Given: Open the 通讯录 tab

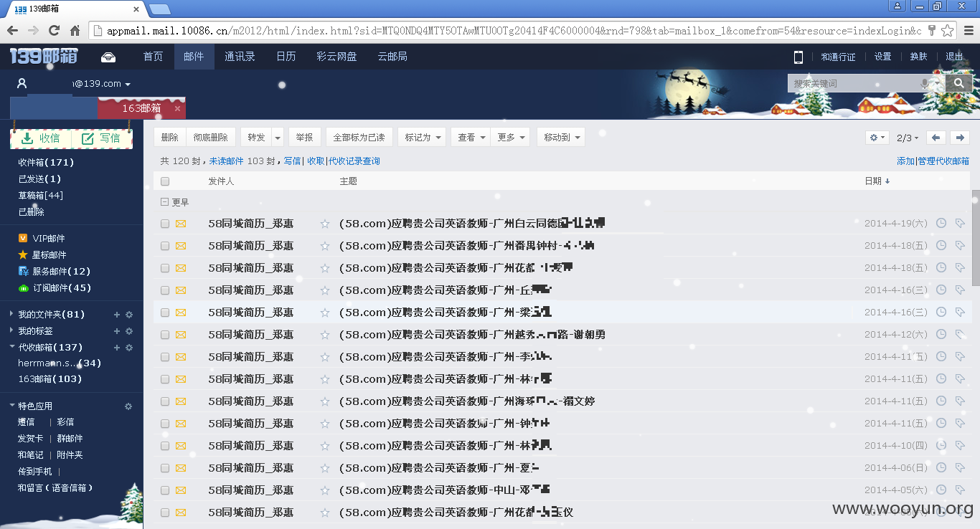Looking at the screenshot, I should pos(240,57).
